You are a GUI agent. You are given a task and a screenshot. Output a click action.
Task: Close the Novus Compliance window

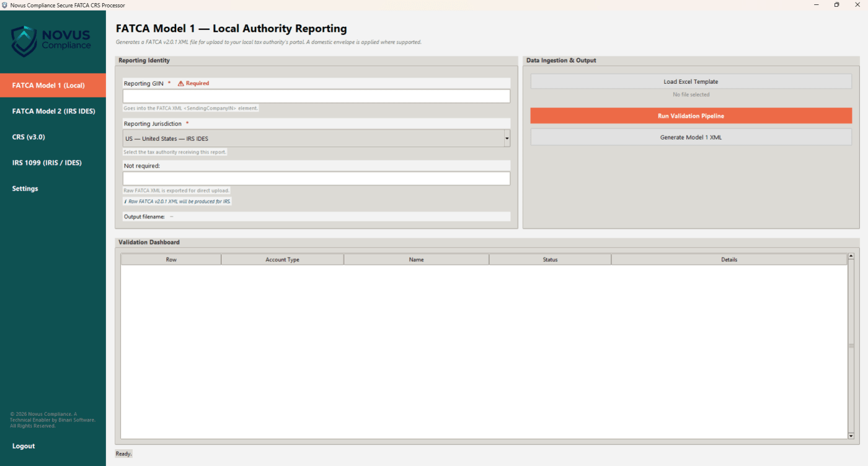[x=857, y=5]
